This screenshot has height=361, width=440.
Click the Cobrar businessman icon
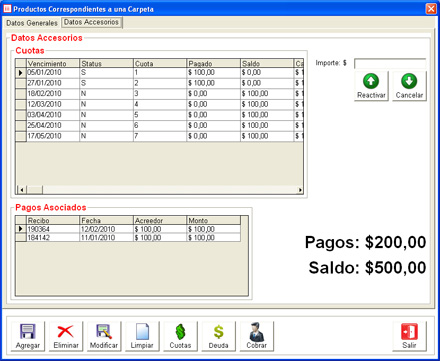tap(256, 332)
